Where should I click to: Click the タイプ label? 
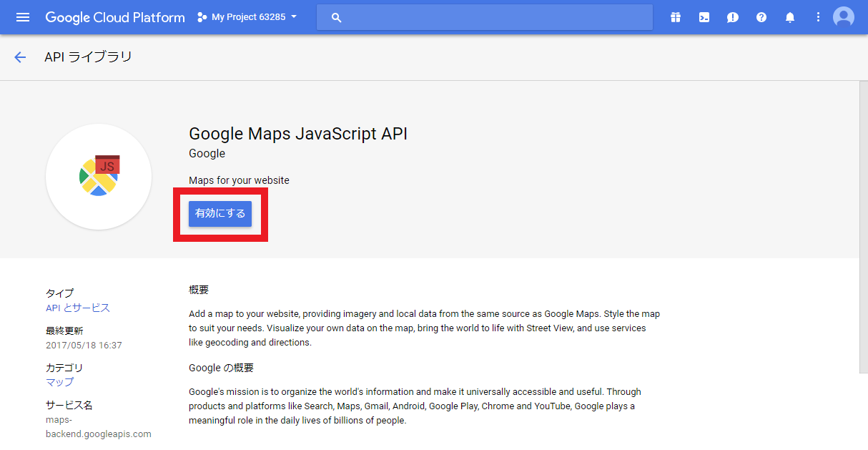pyautogui.click(x=59, y=293)
